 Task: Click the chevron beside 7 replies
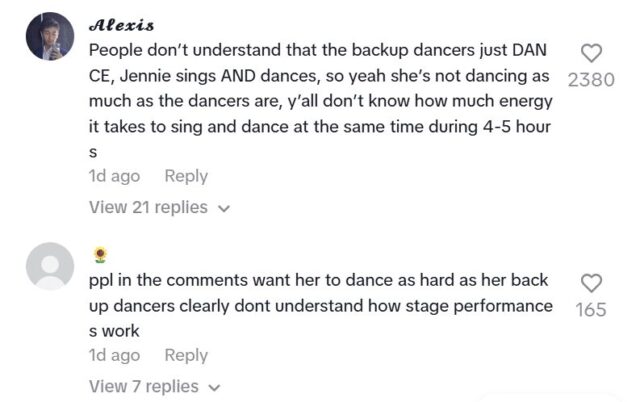[x=214, y=387]
